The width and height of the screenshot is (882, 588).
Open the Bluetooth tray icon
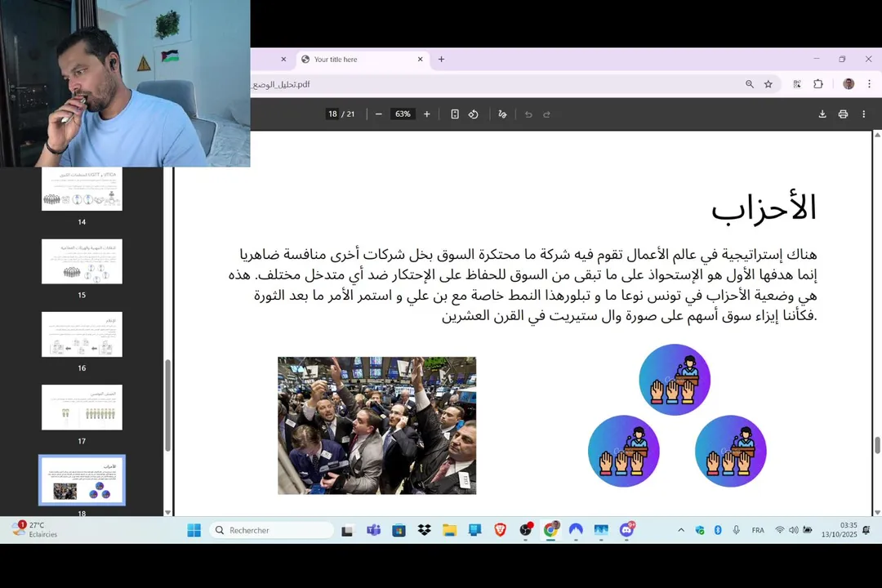coord(718,530)
